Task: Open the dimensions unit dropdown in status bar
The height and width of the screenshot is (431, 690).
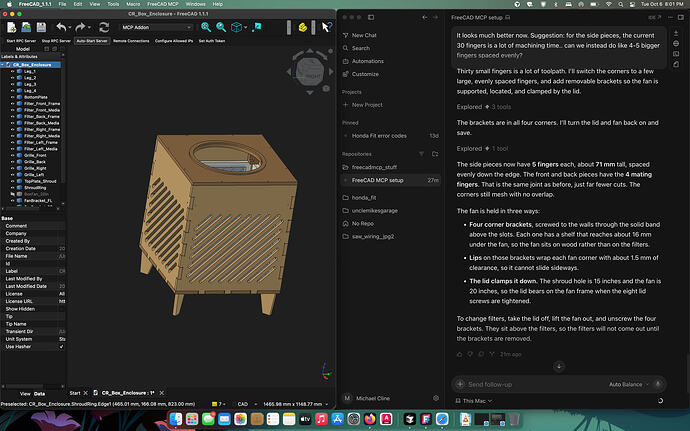Action: (296, 404)
